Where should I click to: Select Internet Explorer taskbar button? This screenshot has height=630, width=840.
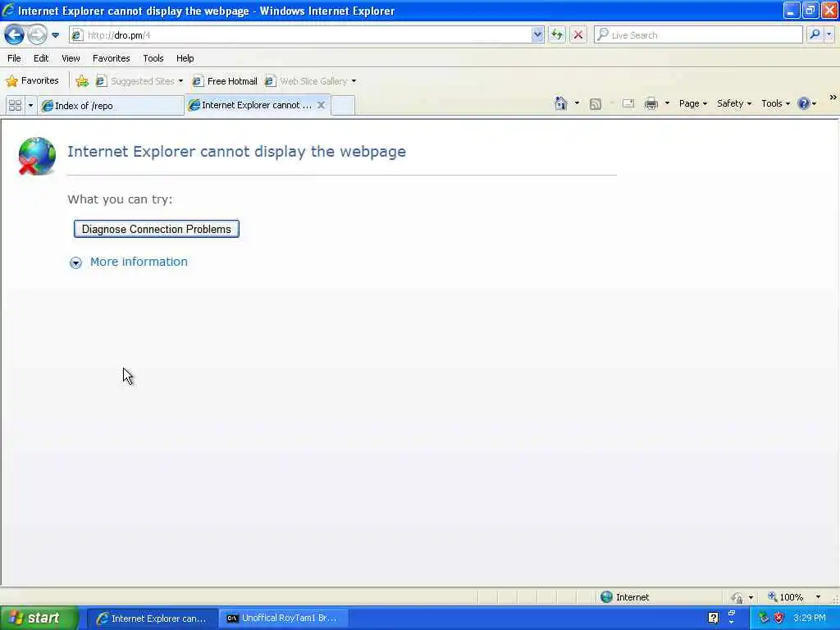[x=152, y=619]
